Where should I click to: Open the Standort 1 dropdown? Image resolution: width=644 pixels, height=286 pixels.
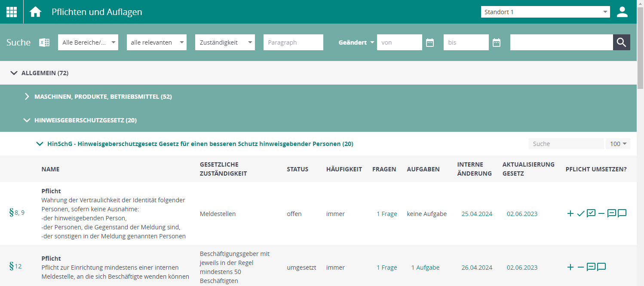point(545,12)
